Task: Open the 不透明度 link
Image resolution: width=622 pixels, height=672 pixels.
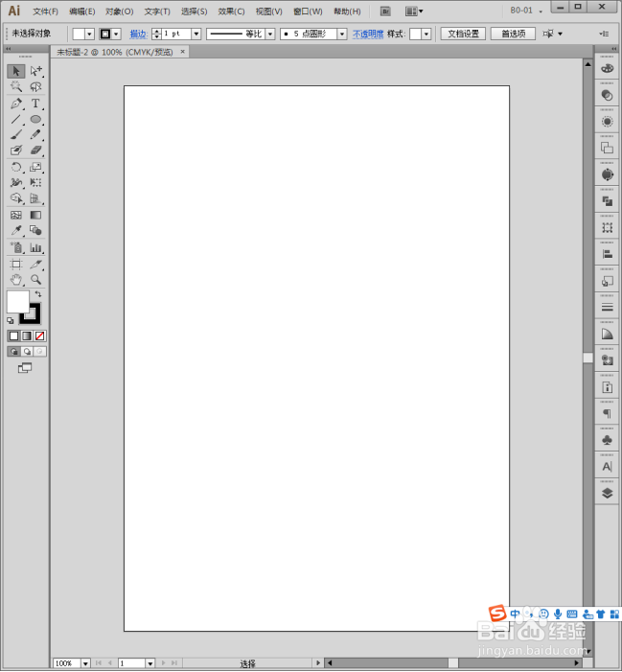Action: 368,34
